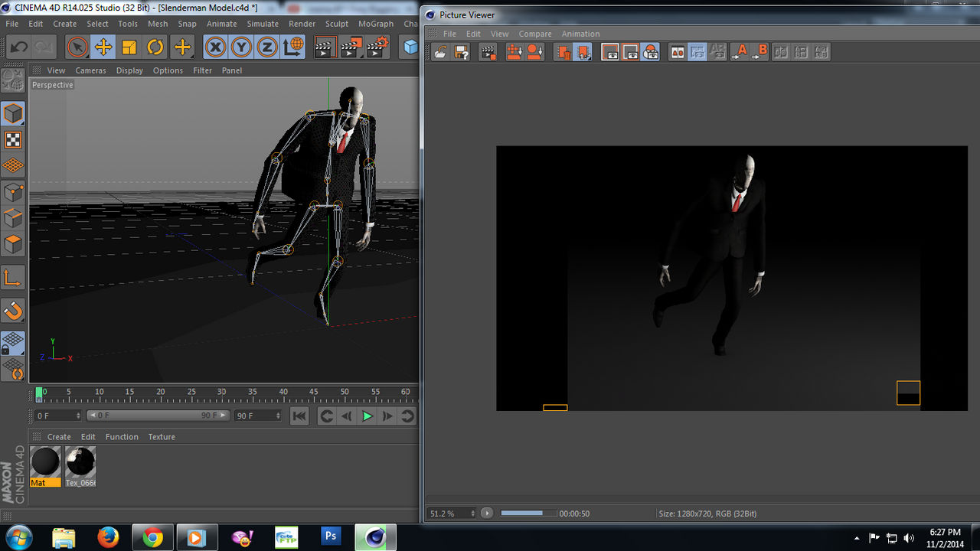Click the 90 F end frame field stepper
Image resolution: width=980 pixels, height=551 pixels.
(x=279, y=416)
